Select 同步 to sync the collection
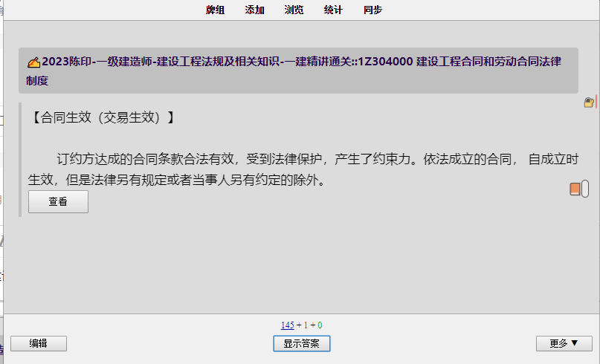Image resolution: width=600 pixels, height=364 pixels. coord(372,10)
